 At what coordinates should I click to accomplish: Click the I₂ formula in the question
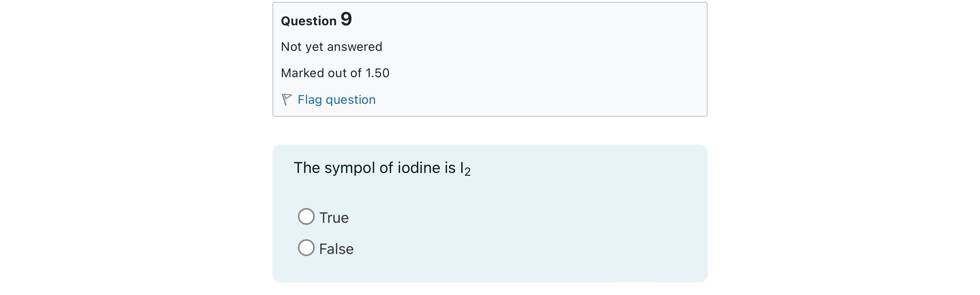coord(465,169)
